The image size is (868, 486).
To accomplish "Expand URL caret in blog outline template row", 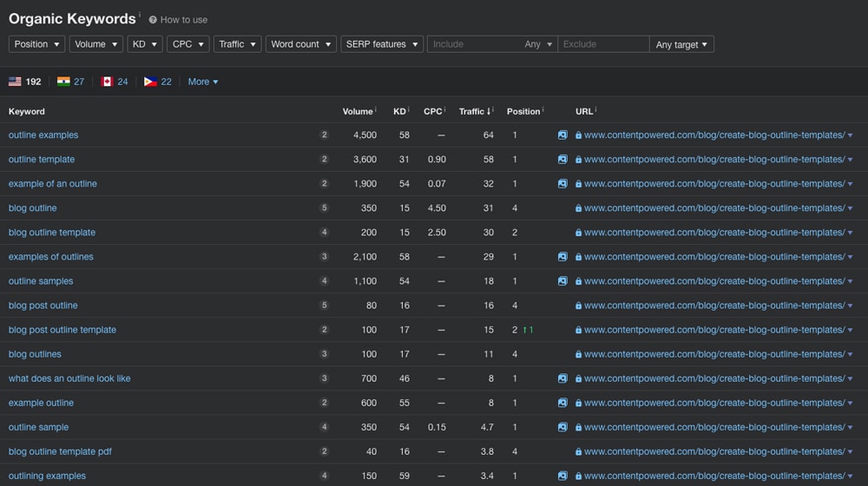I will [x=850, y=233].
